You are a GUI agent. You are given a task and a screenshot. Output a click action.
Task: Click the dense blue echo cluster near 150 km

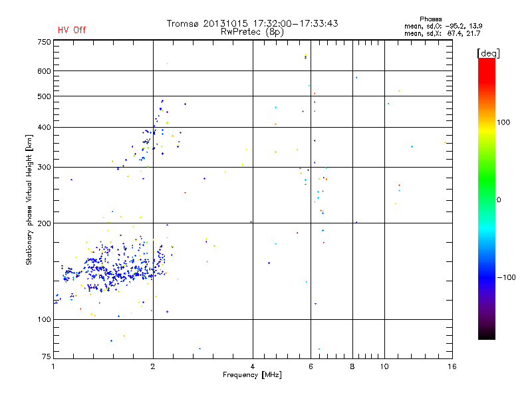pyautogui.click(x=115, y=268)
